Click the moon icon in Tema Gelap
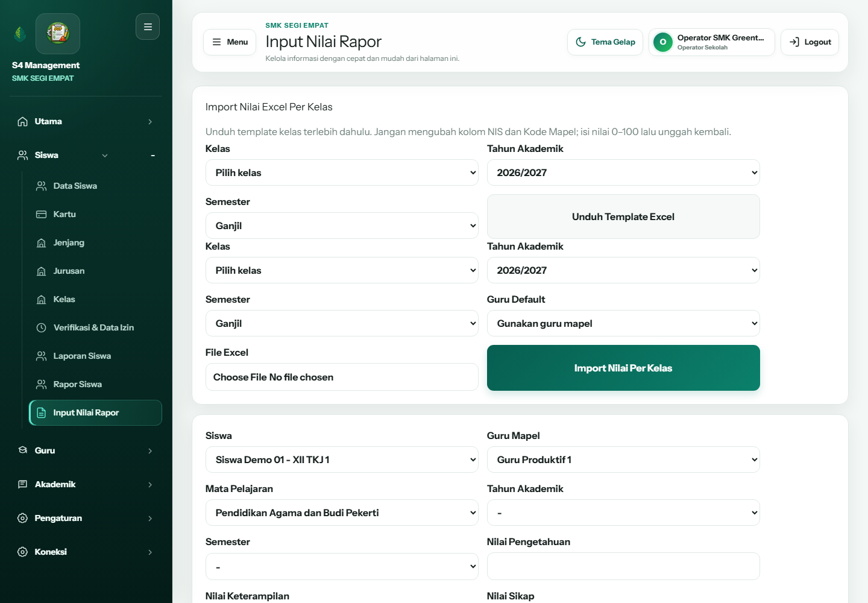The width and height of the screenshot is (868, 603). [580, 42]
